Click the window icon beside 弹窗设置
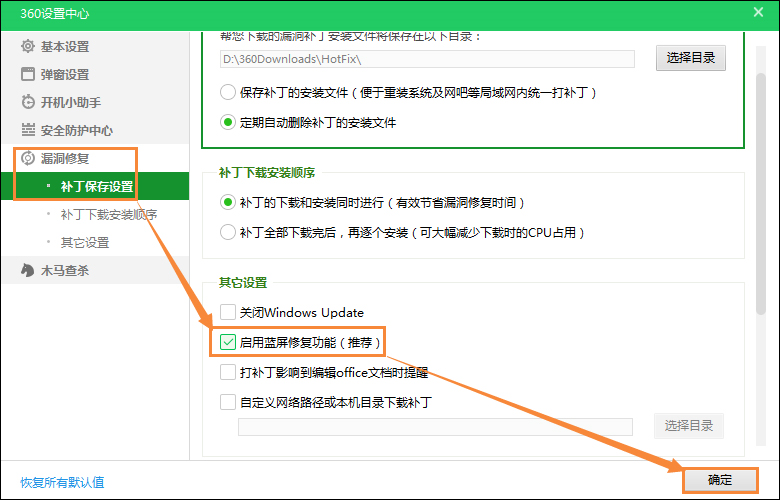The image size is (780, 500). (x=28, y=74)
